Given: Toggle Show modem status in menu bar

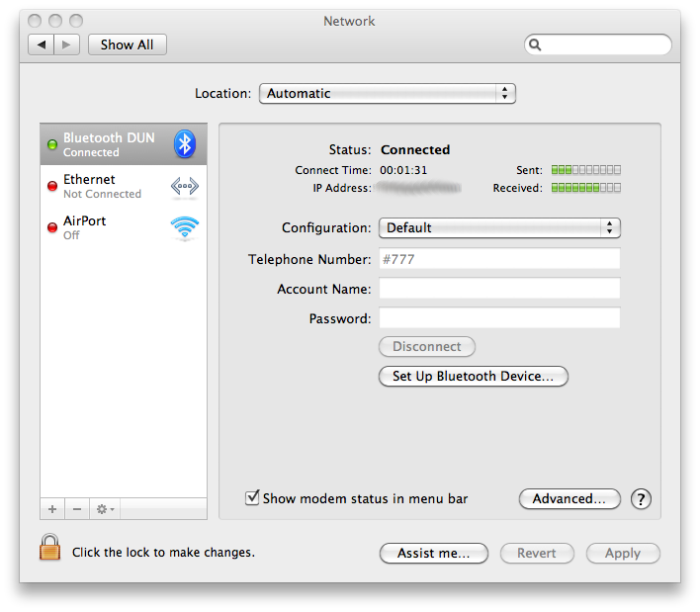Looking at the screenshot, I should 252,497.
